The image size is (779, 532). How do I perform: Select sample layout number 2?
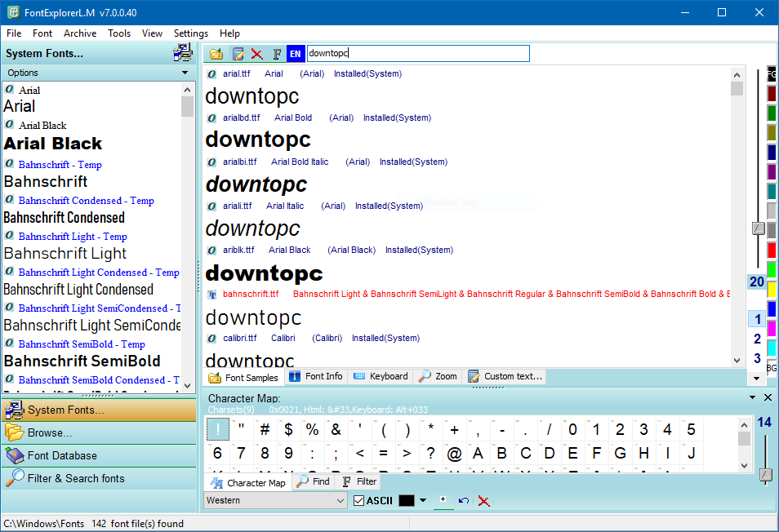(757, 339)
